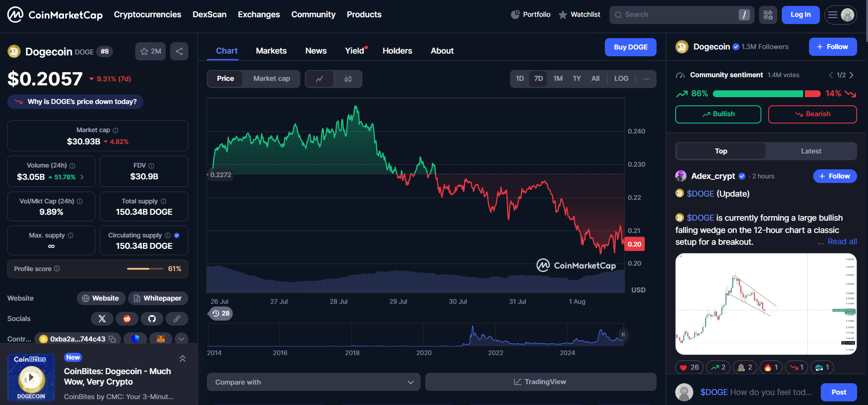This screenshot has height=405, width=868.
Task: Add Dogecoin to watchlist star button
Action: click(151, 51)
